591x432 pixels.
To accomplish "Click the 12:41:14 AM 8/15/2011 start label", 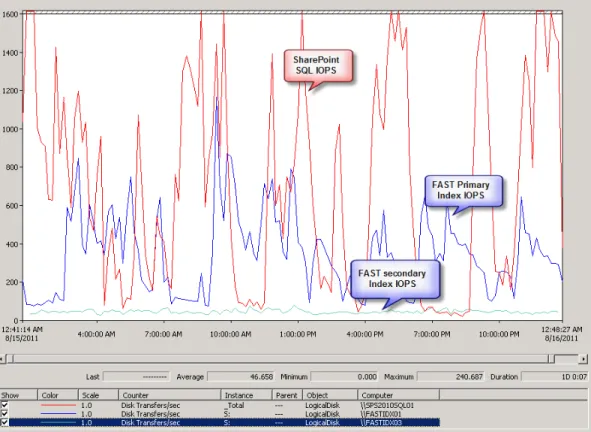I will point(22,334).
